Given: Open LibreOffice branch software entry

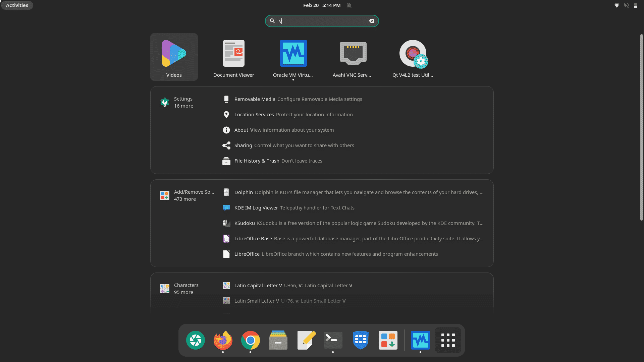Looking at the screenshot, I should (353, 254).
